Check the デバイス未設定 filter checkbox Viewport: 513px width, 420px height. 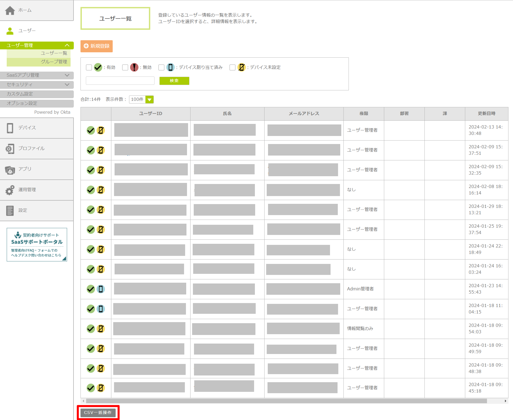(x=232, y=67)
